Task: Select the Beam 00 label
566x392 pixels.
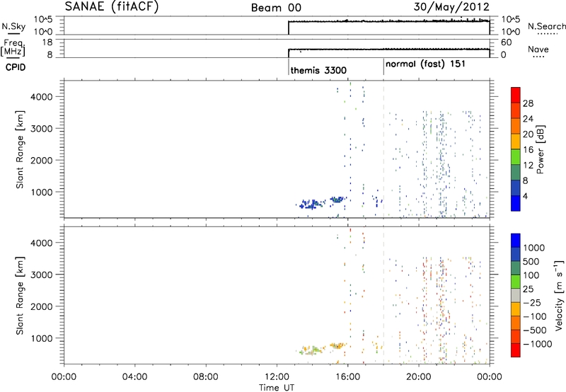Action: (276, 8)
